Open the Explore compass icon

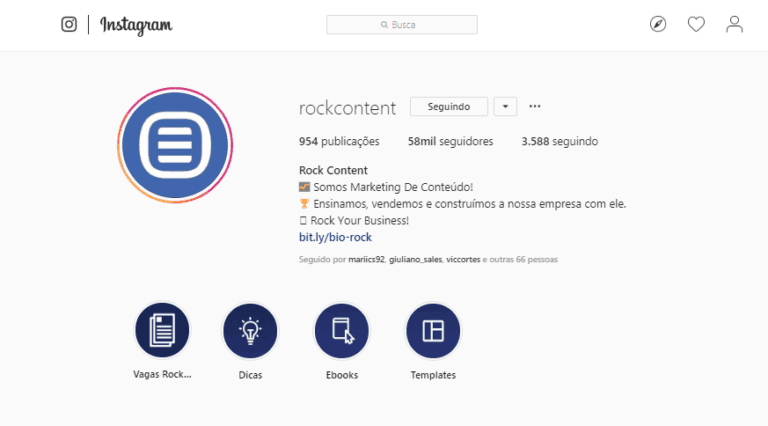click(x=658, y=24)
